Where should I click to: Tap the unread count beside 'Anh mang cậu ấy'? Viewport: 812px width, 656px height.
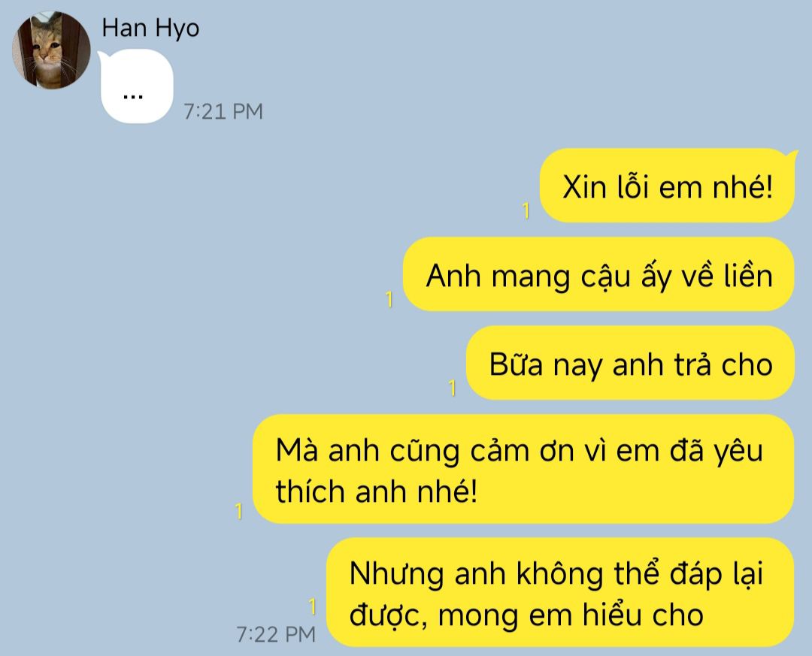click(389, 299)
